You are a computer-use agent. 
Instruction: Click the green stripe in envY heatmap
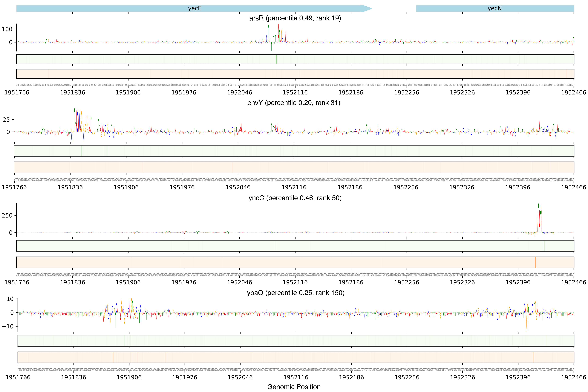[x=81, y=151]
